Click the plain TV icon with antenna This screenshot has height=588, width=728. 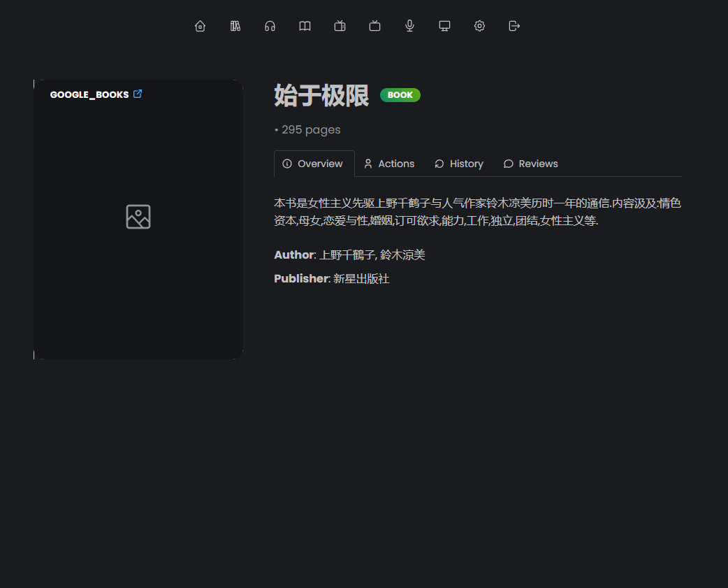[375, 26]
